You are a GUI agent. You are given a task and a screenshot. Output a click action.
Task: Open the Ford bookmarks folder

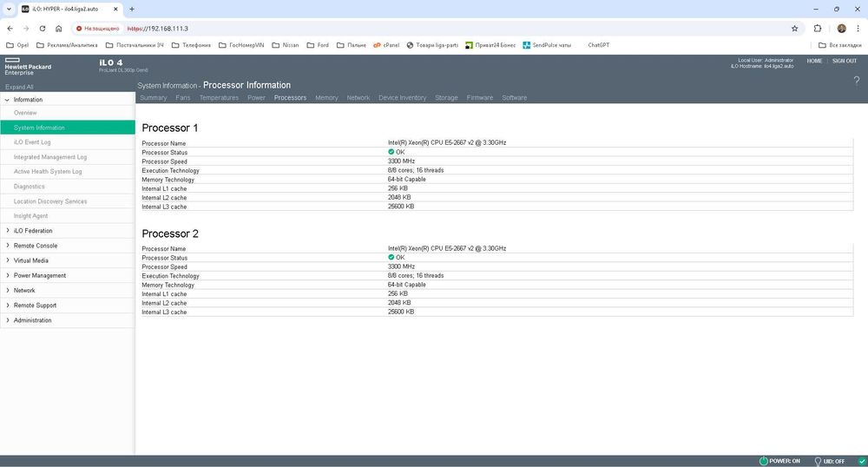click(x=318, y=45)
